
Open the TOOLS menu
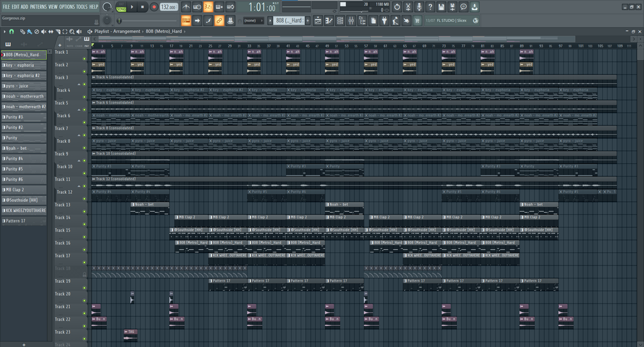coord(82,6)
